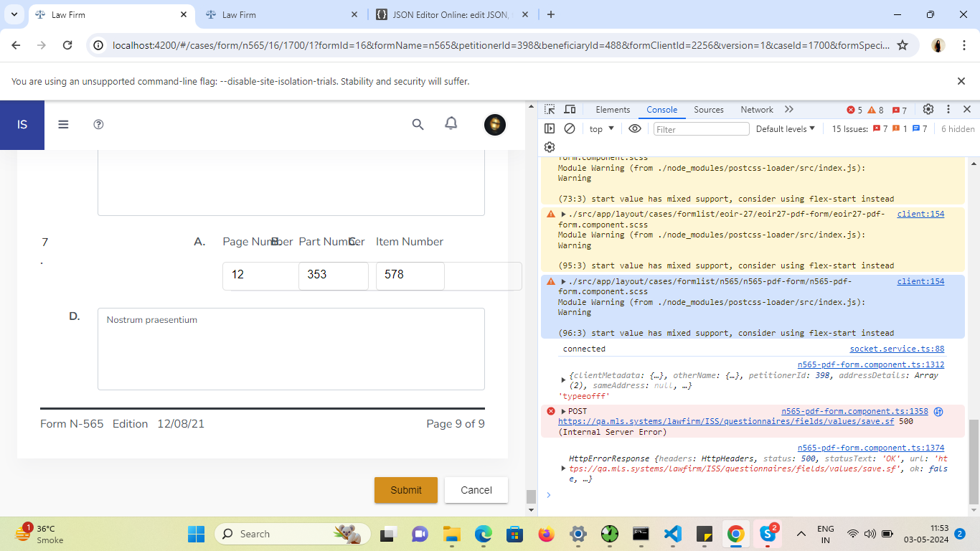Expand the eoir27-pdf-form scss warning message
The width and height of the screenshot is (980, 551).
tap(564, 214)
